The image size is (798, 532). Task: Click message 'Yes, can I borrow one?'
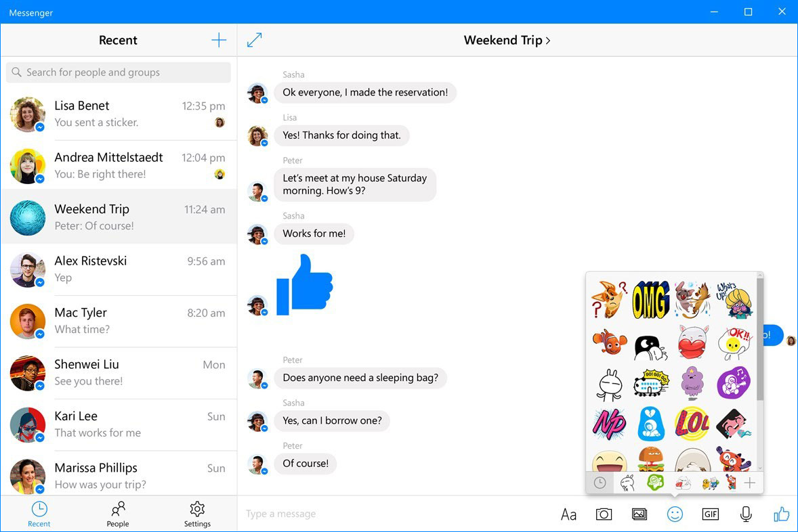[332, 420]
